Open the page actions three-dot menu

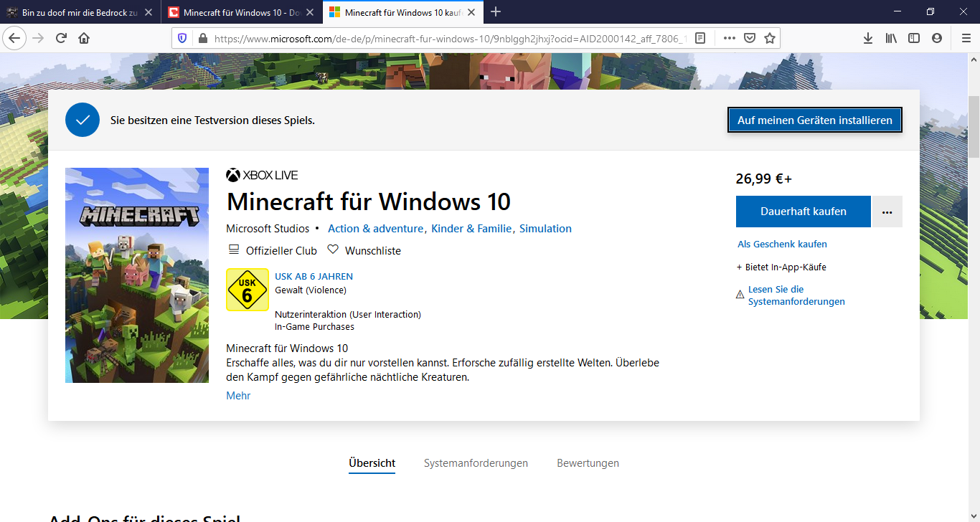pos(730,38)
